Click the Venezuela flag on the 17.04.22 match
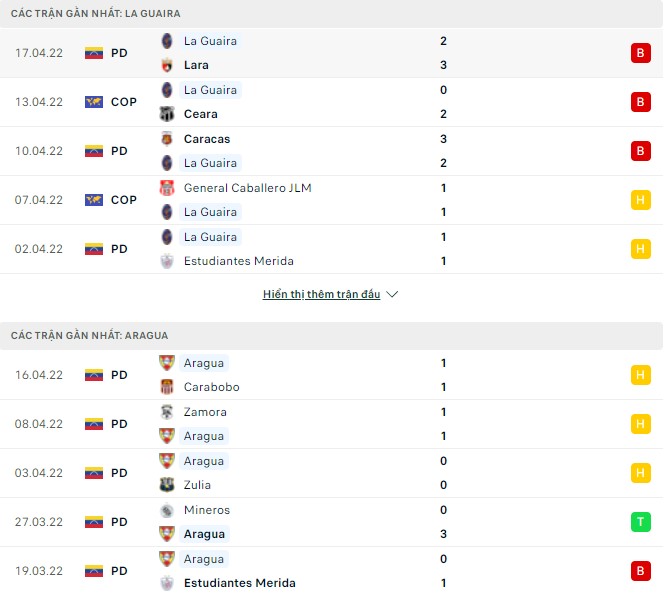Viewport: 669px width, 595px height. (94, 53)
